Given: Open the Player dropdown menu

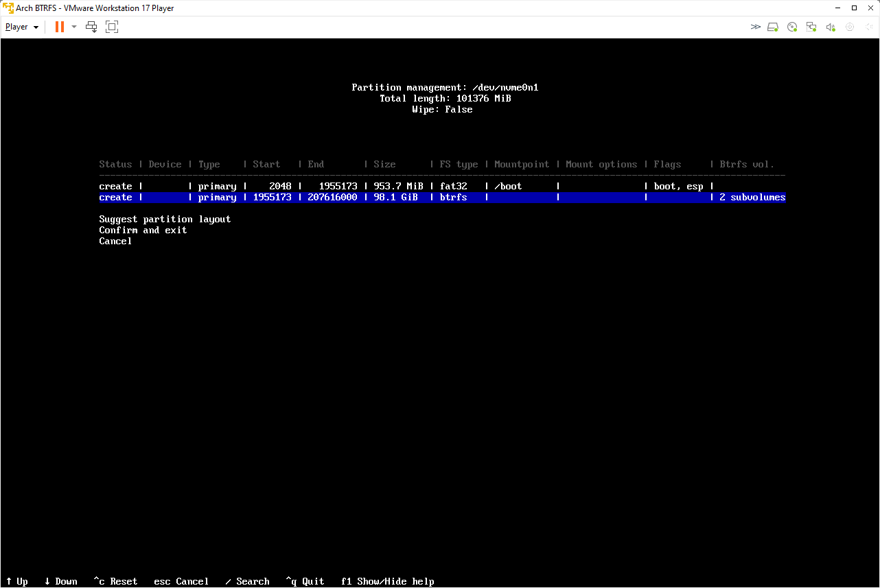Looking at the screenshot, I should [22, 27].
